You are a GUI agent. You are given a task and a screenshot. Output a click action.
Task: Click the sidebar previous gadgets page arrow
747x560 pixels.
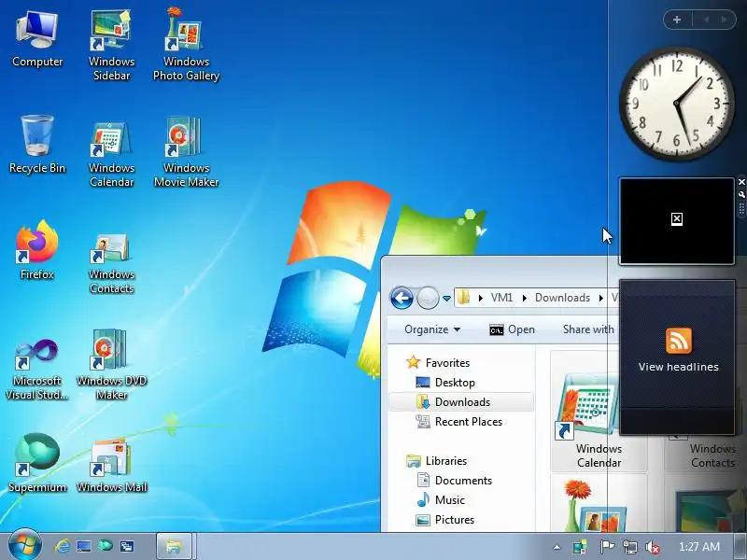pyautogui.click(x=707, y=20)
